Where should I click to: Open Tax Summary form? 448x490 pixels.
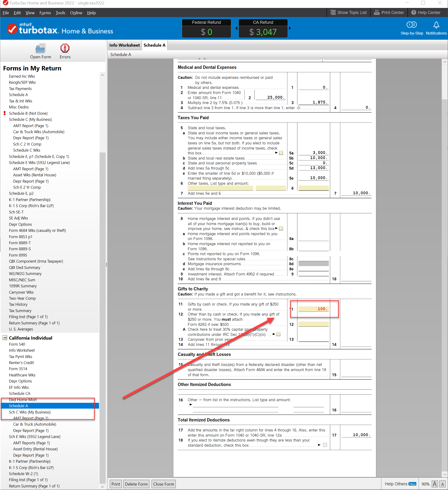point(20,311)
